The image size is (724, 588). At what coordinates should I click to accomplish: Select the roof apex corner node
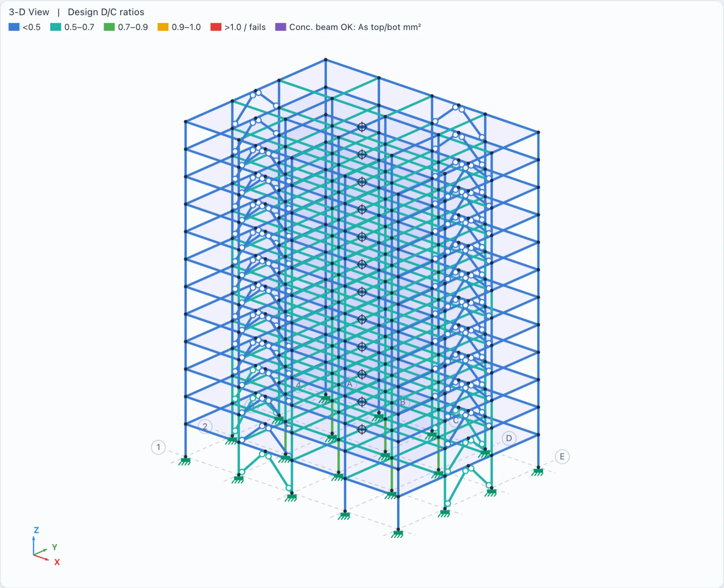point(326,59)
